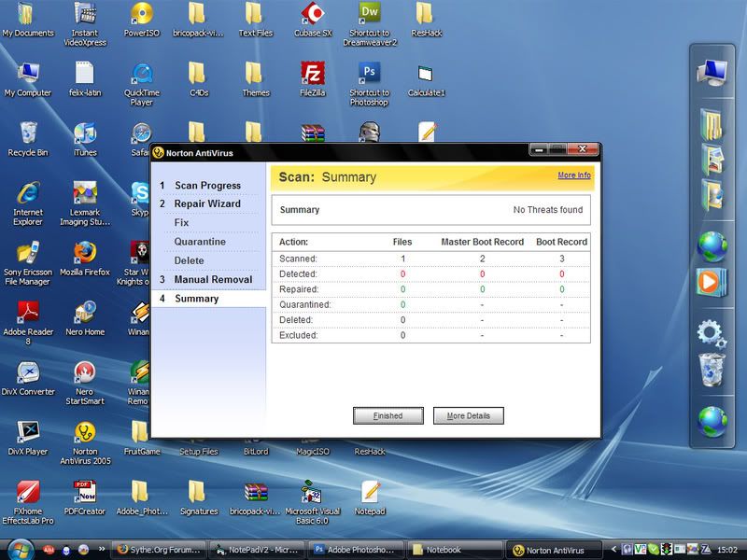Open the Signatures desktop folder

pyautogui.click(x=199, y=497)
